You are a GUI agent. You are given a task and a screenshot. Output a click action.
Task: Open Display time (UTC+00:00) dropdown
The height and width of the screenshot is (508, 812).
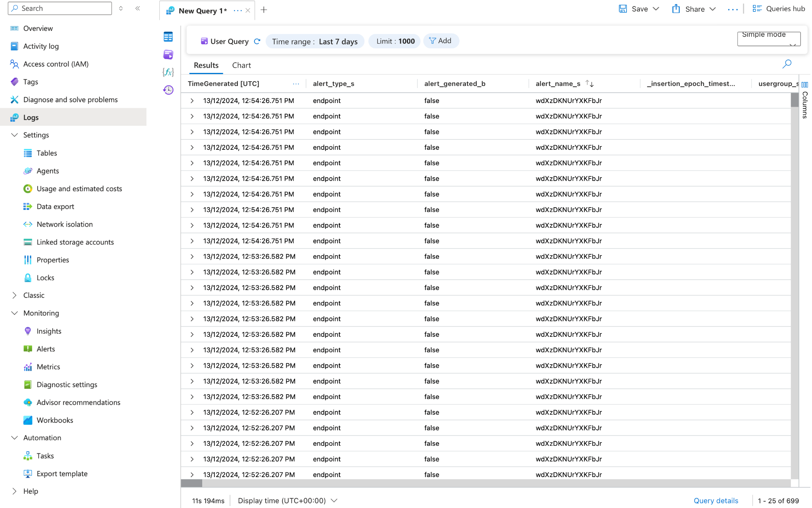pos(287,501)
